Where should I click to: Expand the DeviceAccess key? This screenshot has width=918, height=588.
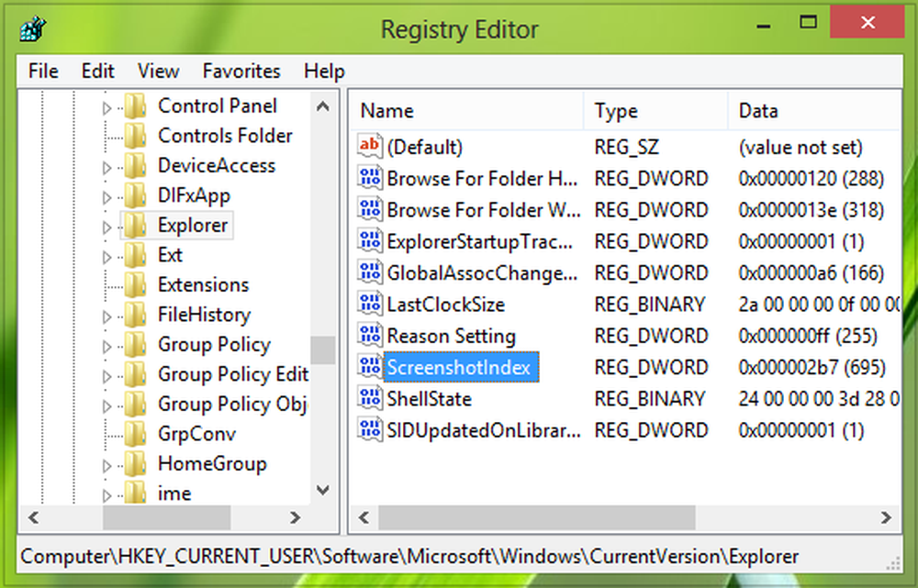coord(106,168)
